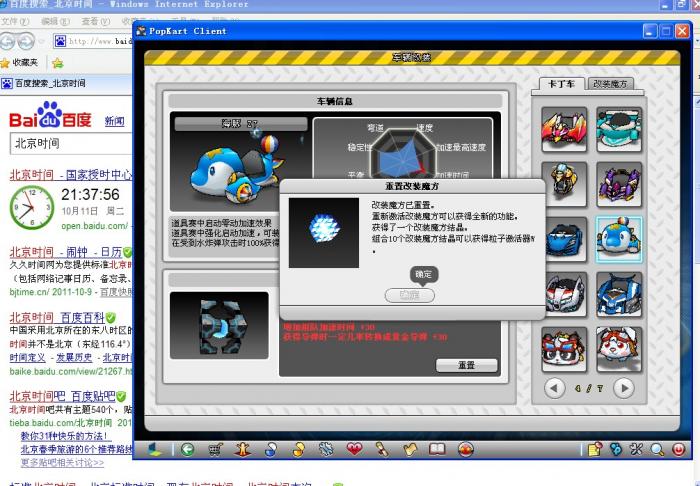Image resolution: width=700 pixels, height=486 pixels.
Task: Click the orange character figure icon
Action: tap(242, 449)
